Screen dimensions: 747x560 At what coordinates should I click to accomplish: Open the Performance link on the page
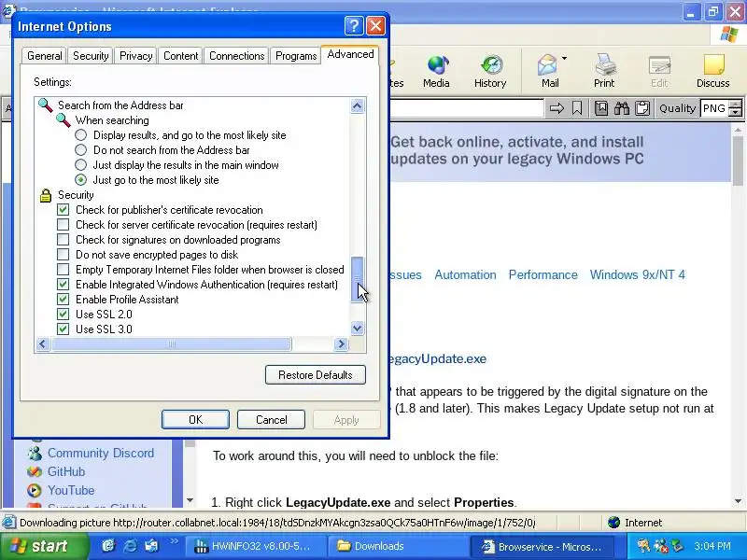pyautogui.click(x=543, y=274)
